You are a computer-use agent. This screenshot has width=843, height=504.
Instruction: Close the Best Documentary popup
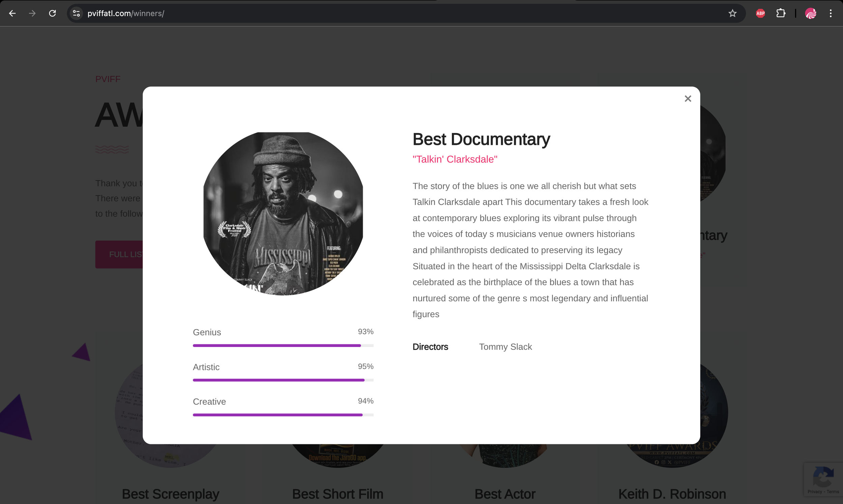(x=688, y=98)
